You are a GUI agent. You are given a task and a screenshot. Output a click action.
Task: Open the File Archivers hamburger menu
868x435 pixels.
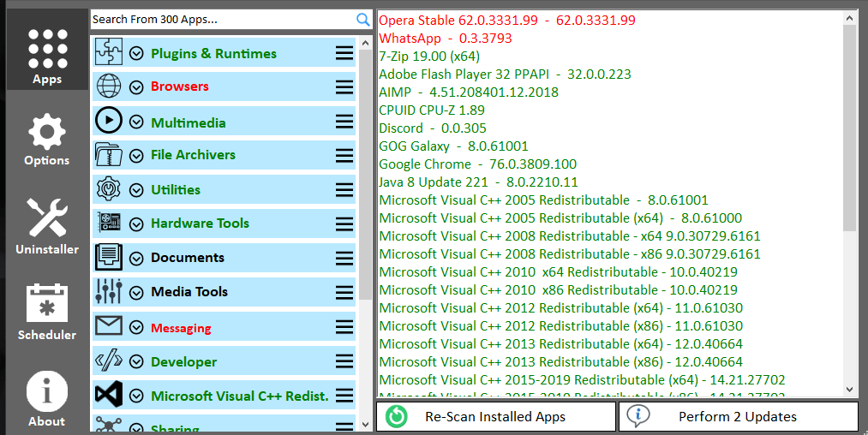pyautogui.click(x=344, y=156)
